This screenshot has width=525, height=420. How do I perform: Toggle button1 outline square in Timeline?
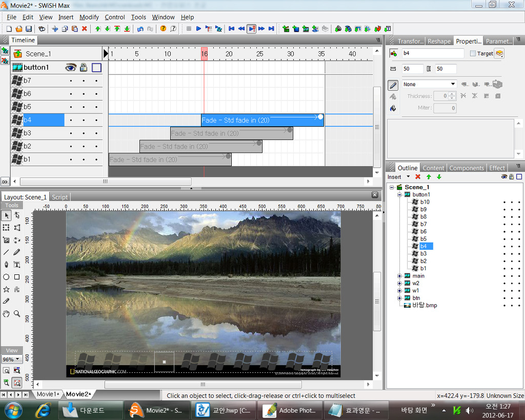[96, 68]
